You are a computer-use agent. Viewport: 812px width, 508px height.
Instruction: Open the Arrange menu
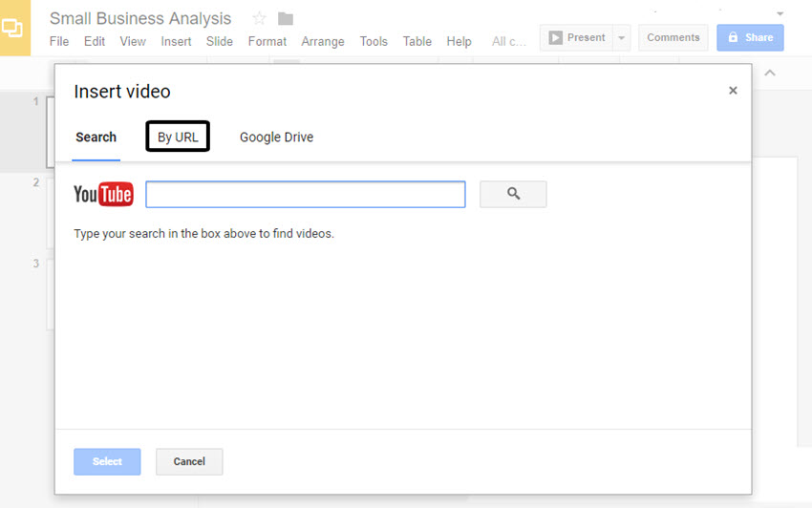[x=323, y=41]
